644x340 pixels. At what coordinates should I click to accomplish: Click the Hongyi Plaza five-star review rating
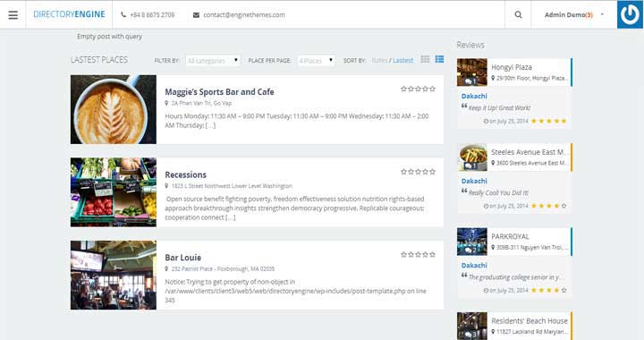(x=548, y=121)
